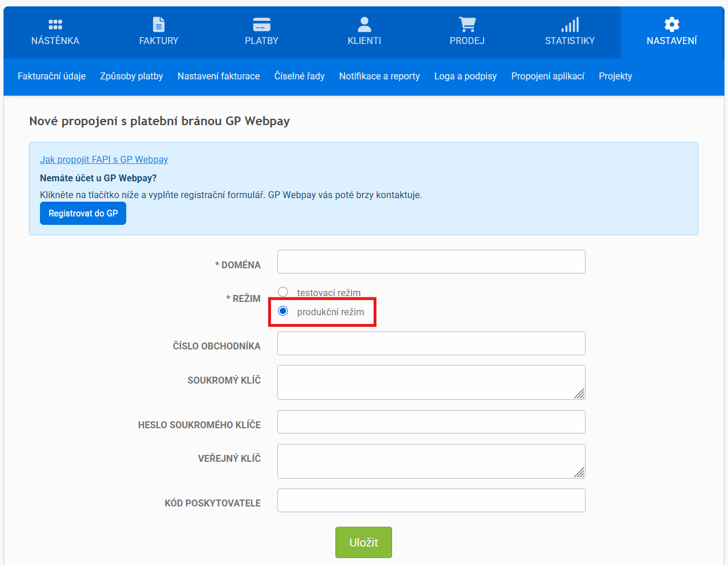Click the Statistiky tab label
This screenshot has height=565, width=728.
(570, 41)
